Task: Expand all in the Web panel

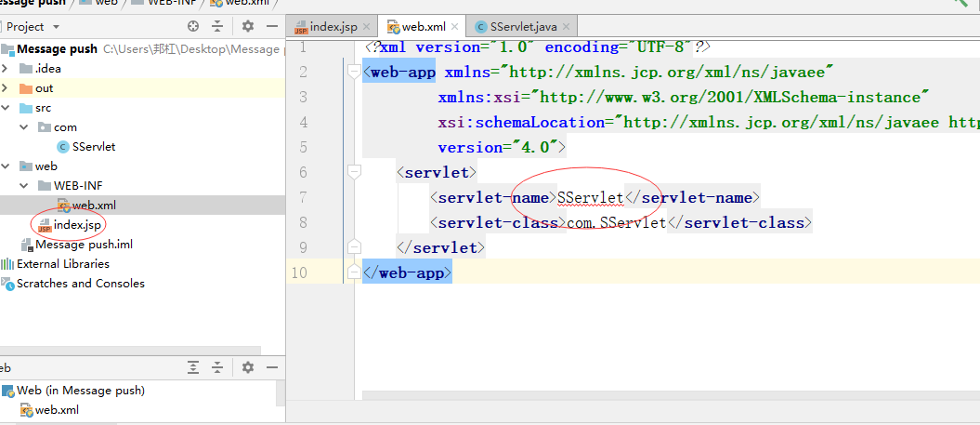Action: click(193, 367)
